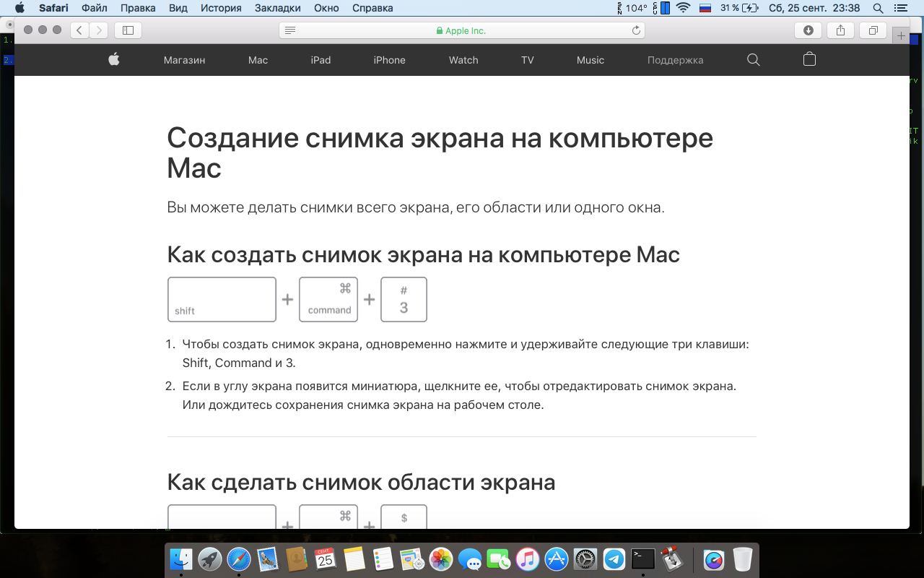Open System Preferences in the Dock
The height and width of the screenshot is (578, 924).
coord(585,559)
